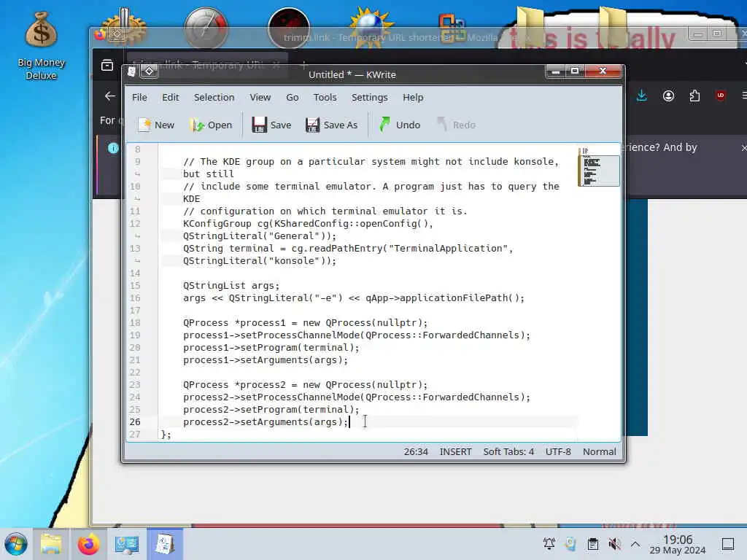747x560 pixels.
Task: Open the file manager folder icon on taskbar
Action: (51, 544)
